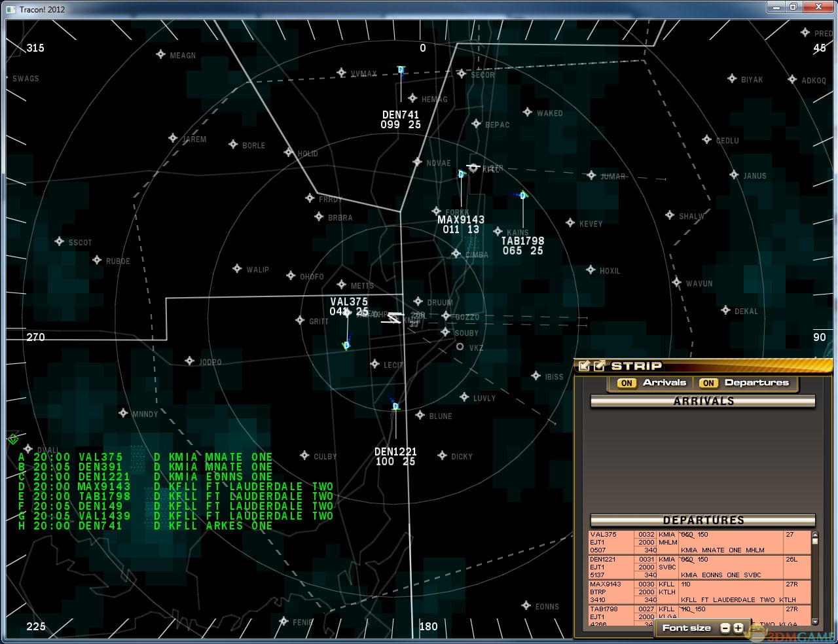Collapse the DEPARTURES section header
The image size is (838, 644).
pyautogui.click(x=703, y=520)
